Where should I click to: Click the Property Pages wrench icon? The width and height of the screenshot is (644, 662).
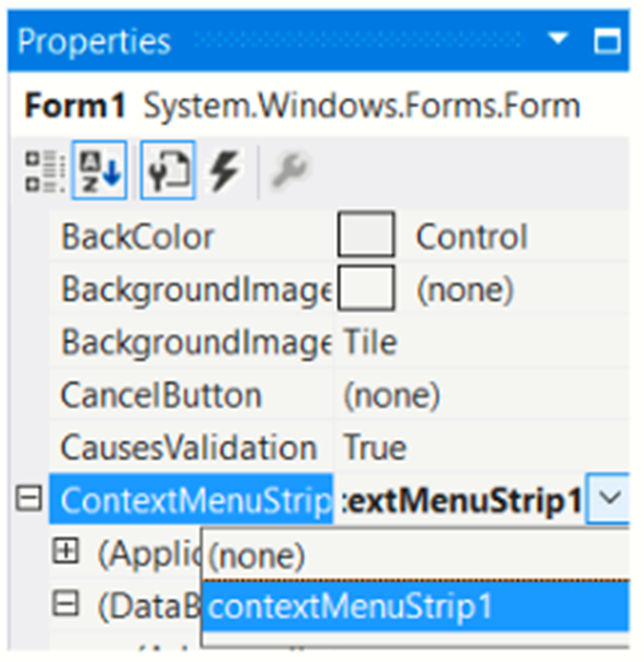pos(286,173)
